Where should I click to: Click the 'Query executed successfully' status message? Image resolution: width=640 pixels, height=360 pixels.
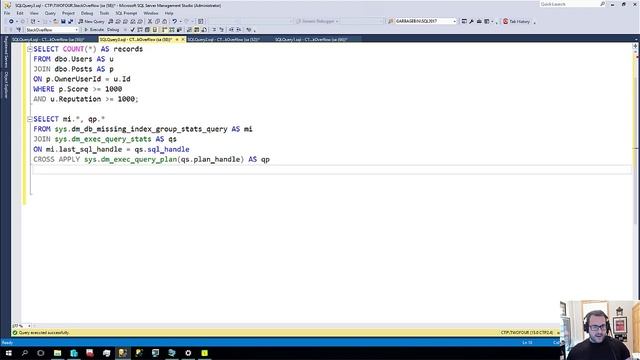(44, 333)
